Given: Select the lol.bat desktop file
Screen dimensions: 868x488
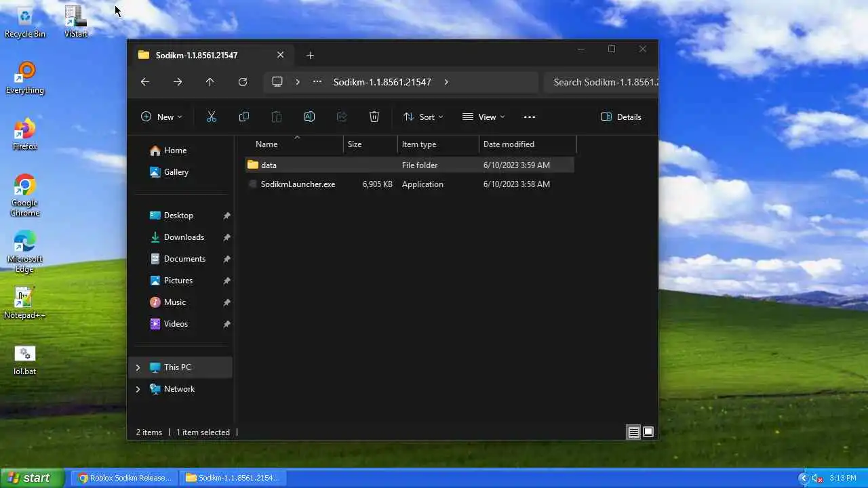Looking at the screenshot, I should click(25, 360).
